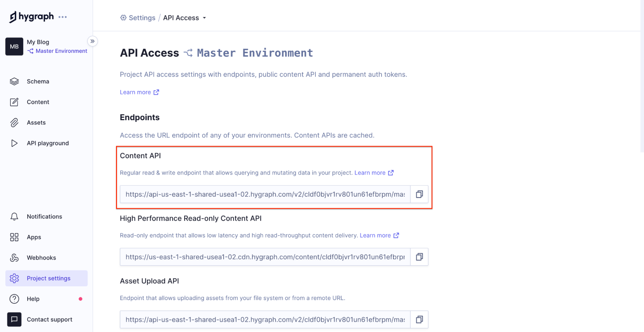Screen dimensions: 644x332
Task: Open the Content edit icon
Action: [x=14, y=102]
